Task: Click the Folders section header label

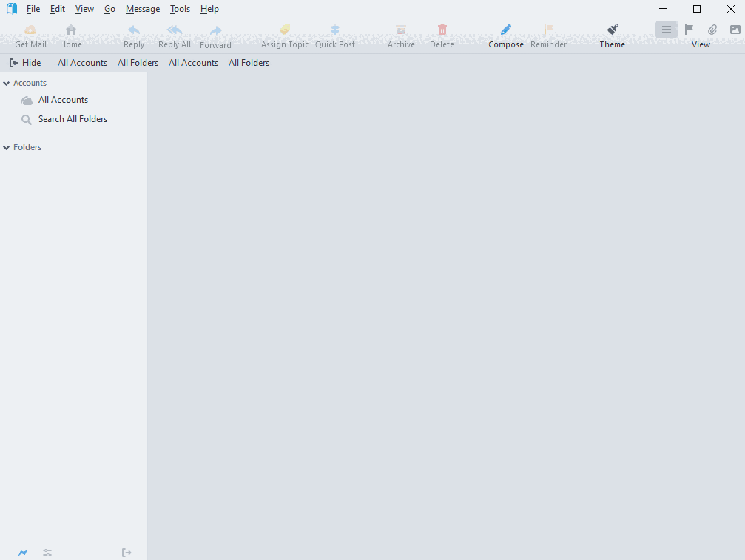Action: [27, 148]
